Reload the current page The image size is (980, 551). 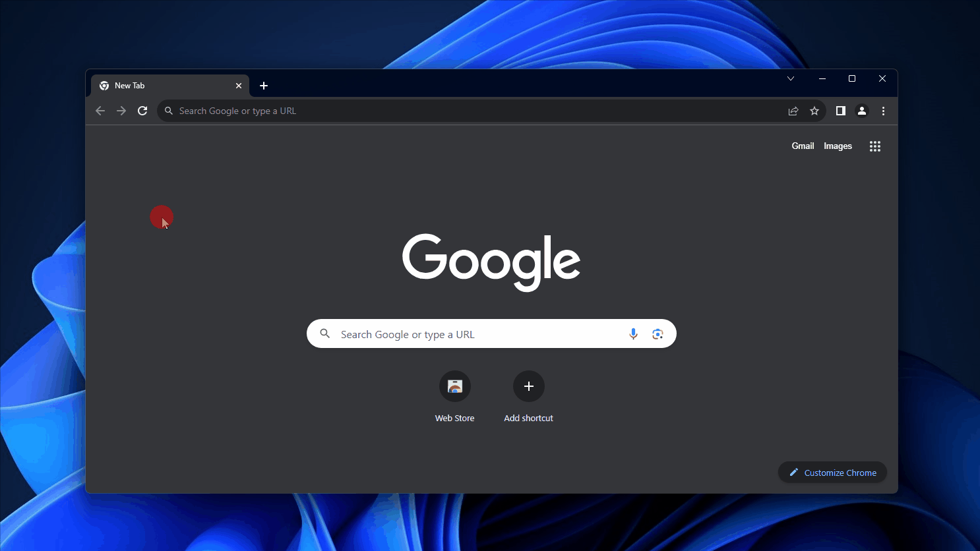click(x=142, y=111)
